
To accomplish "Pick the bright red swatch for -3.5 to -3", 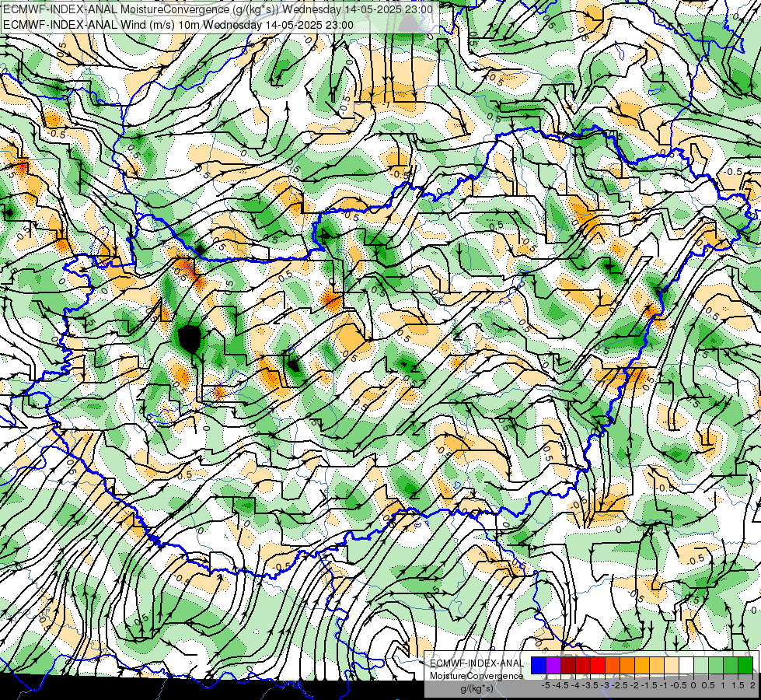I will point(598,665).
